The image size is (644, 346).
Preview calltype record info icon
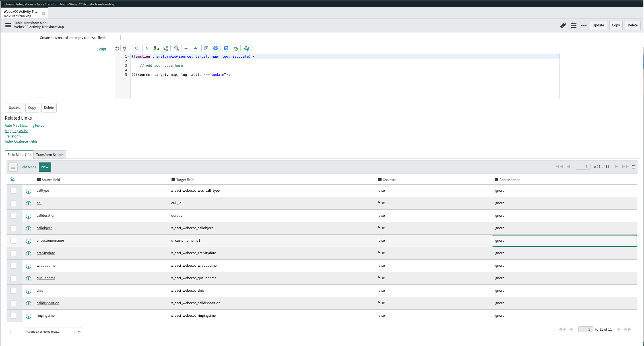point(28,191)
